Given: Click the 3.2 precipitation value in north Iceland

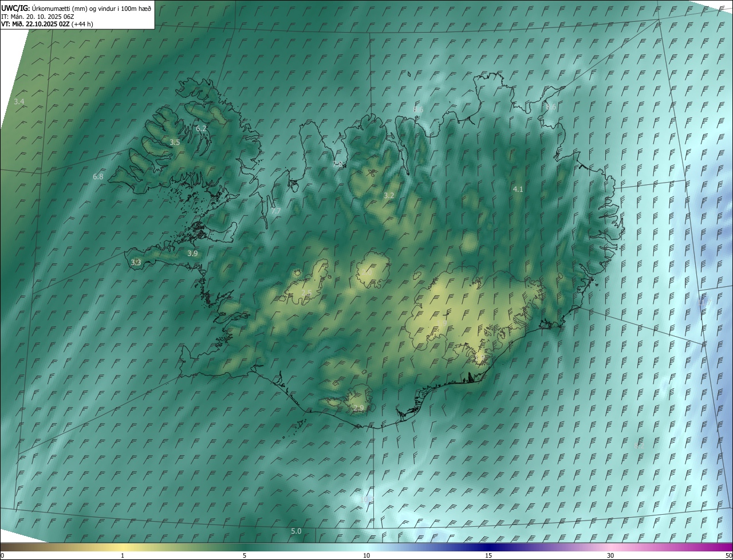Looking at the screenshot, I should click(389, 195).
